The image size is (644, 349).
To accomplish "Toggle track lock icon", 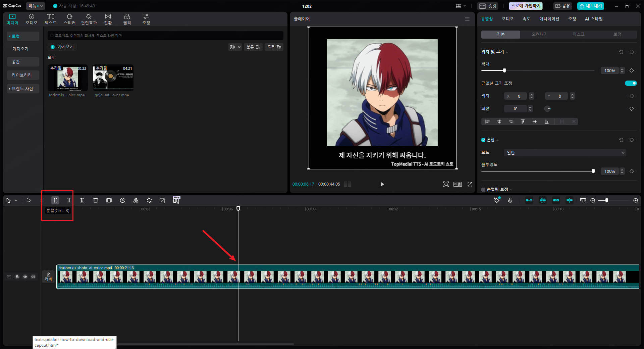I will pos(17,277).
